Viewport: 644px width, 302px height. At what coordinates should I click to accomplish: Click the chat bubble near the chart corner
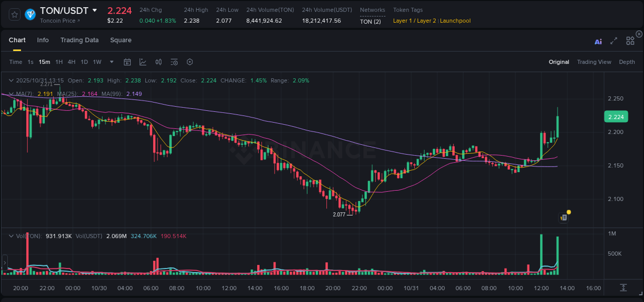[x=563, y=217]
